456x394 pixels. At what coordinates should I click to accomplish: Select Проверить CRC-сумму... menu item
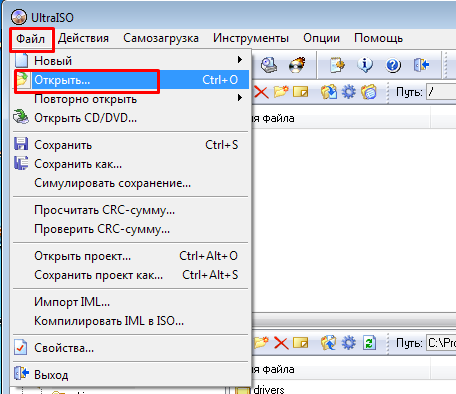point(131,229)
